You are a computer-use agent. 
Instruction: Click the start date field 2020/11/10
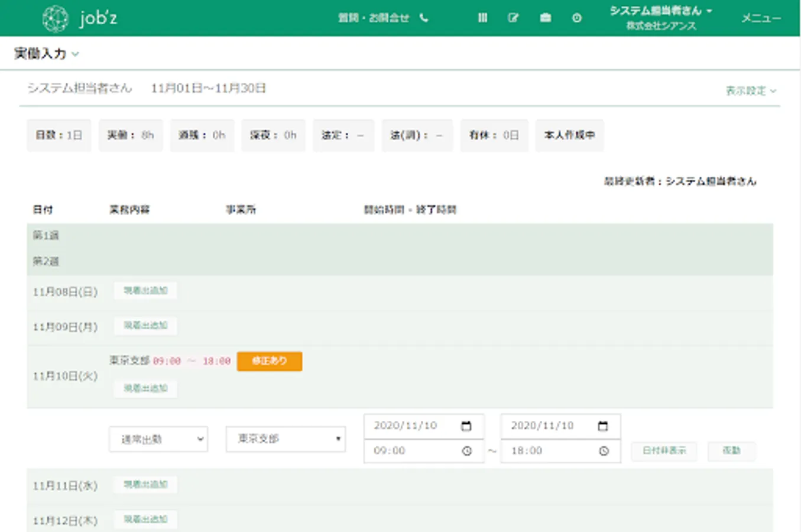[x=424, y=426]
